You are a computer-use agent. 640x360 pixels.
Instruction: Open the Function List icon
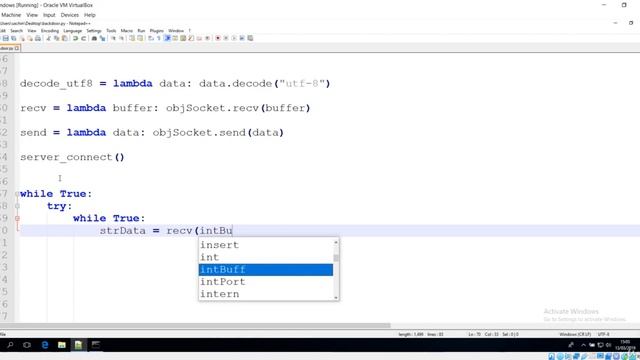(191, 38)
